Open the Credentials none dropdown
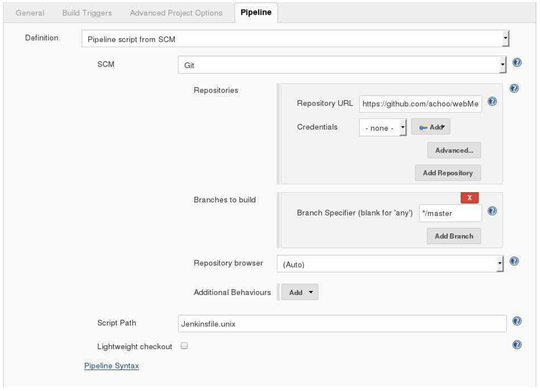The image size is (540, 391). tap(383, 128)
